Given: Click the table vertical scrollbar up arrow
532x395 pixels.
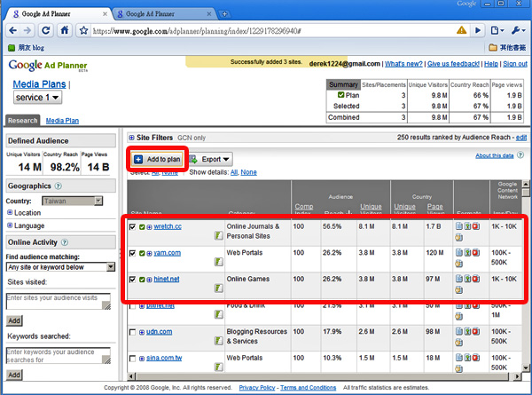Looking at the screenshot, I should pyautogui.click(x=526, y=184).
